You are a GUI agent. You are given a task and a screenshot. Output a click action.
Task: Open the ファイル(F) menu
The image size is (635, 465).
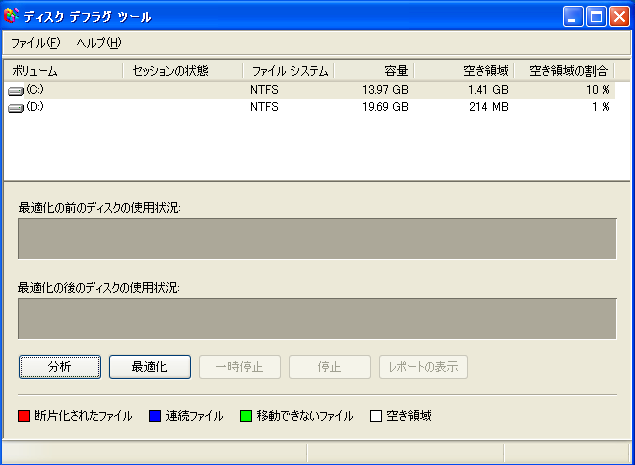coord(36,43)
